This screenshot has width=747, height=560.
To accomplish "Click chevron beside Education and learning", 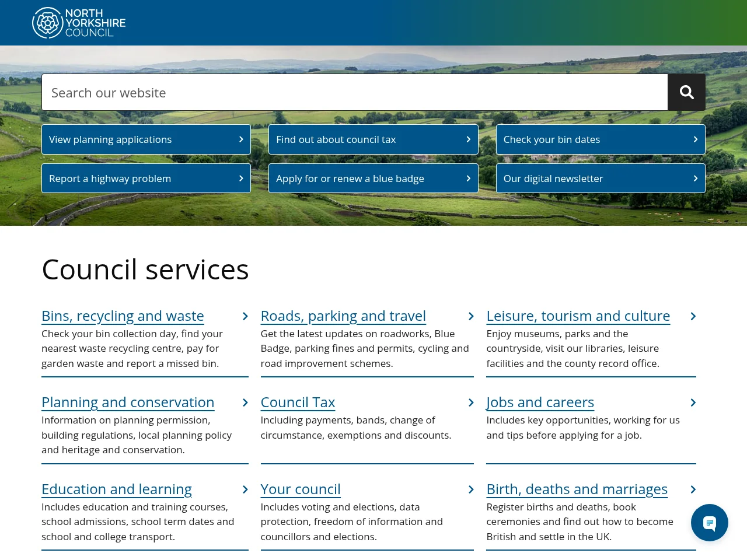I will click(245, 489).
